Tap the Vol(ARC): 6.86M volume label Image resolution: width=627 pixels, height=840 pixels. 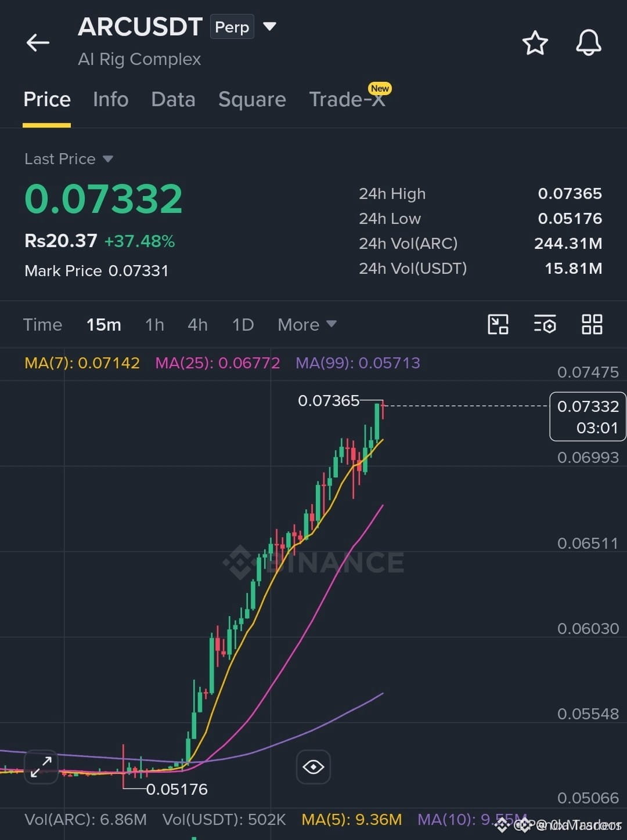[x=85, y=820]
